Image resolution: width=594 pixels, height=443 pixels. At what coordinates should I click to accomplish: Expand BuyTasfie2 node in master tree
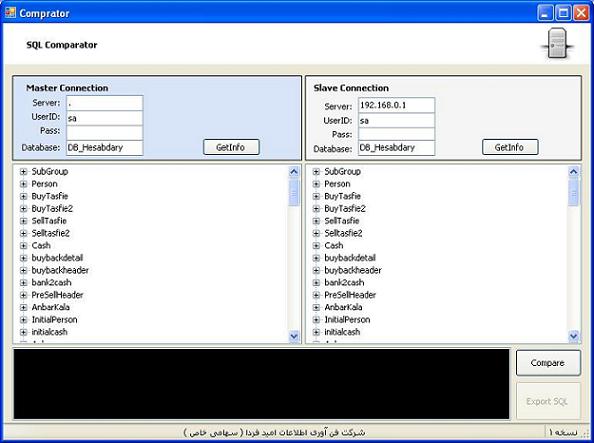[23, 209]
